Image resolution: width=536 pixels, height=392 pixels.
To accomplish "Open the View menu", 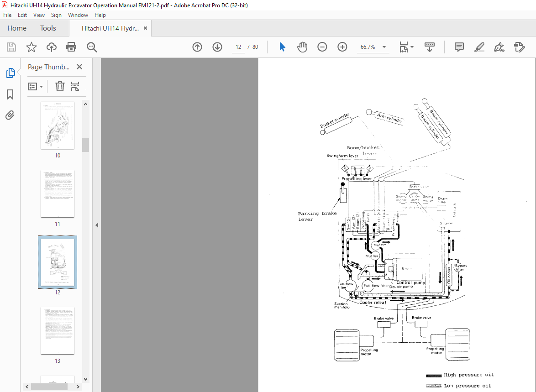I will click(39, 15).
